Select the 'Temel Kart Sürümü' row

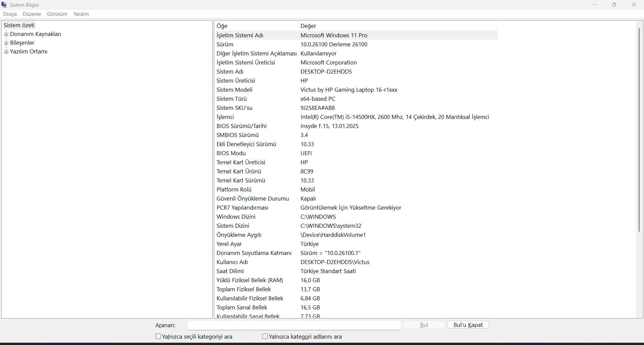[x=356, y=180]
